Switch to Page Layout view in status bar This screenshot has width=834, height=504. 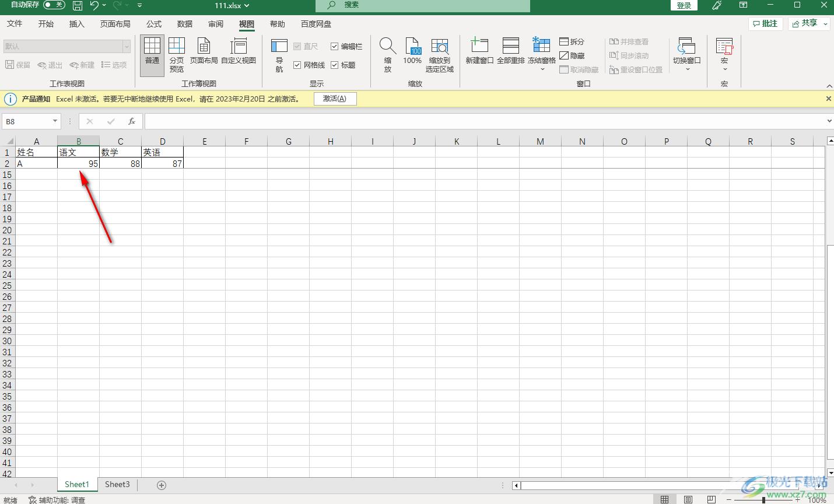tap(688, 500)
